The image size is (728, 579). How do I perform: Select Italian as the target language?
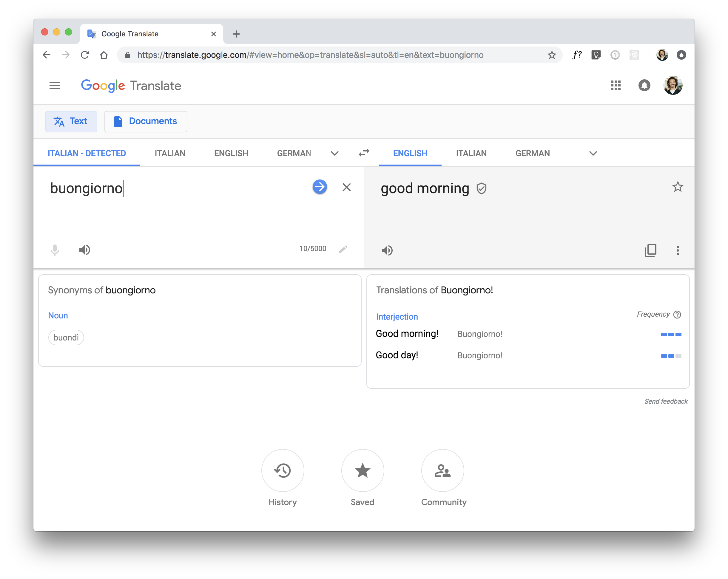pos(471,153)
